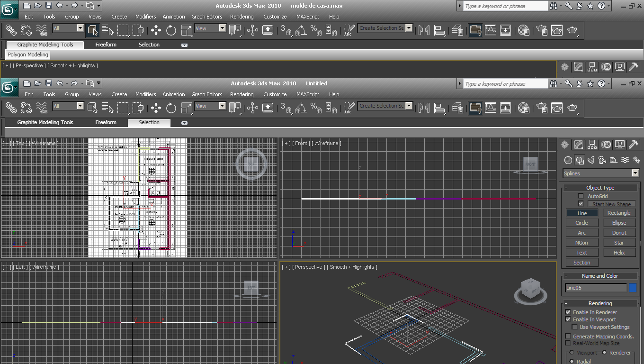Select Helpers category in Create panel
The width and height of the screenshot is (644, 364).
tap(614, 160)
